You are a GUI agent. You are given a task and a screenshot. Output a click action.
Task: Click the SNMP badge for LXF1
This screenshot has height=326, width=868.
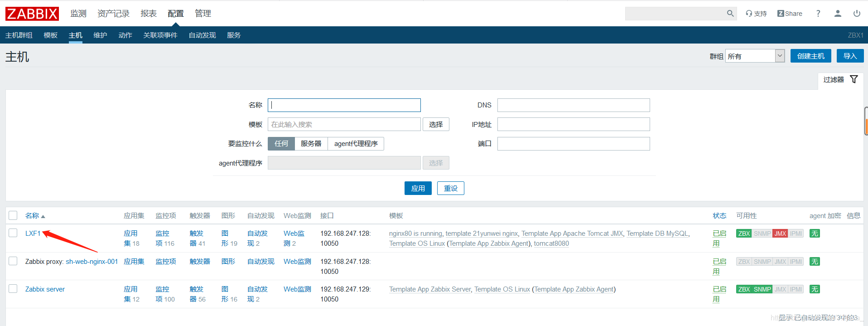point(762,234)
